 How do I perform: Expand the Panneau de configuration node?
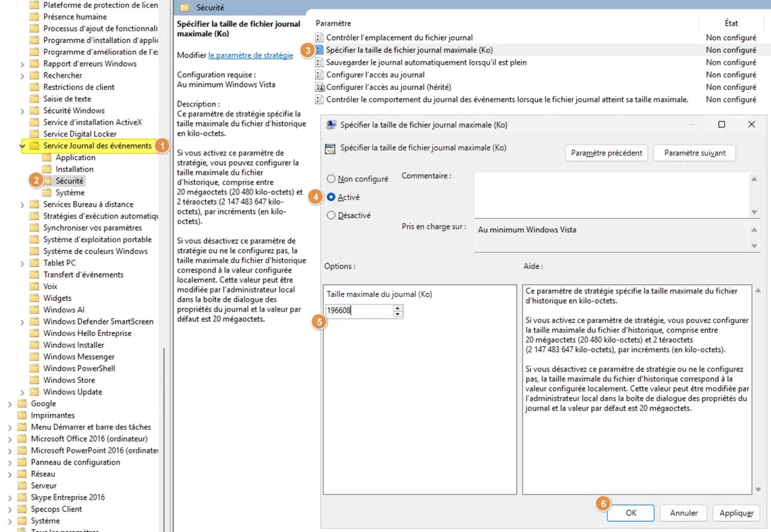[x=10, y=462]
